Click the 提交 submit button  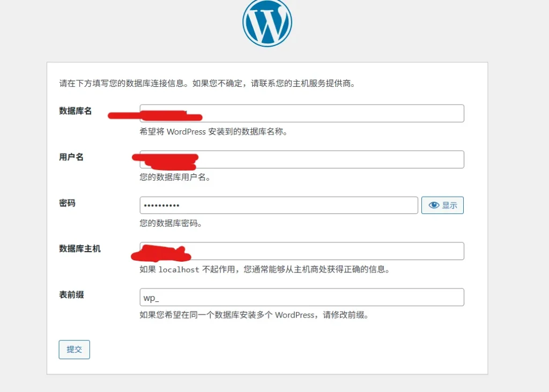pos(74,349)
